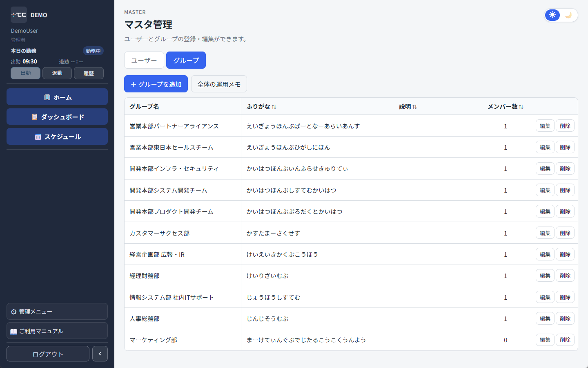Edit 営業本部パートナーアライアンス group
Screen dimensions: 588x368
(x=545, y=126)
